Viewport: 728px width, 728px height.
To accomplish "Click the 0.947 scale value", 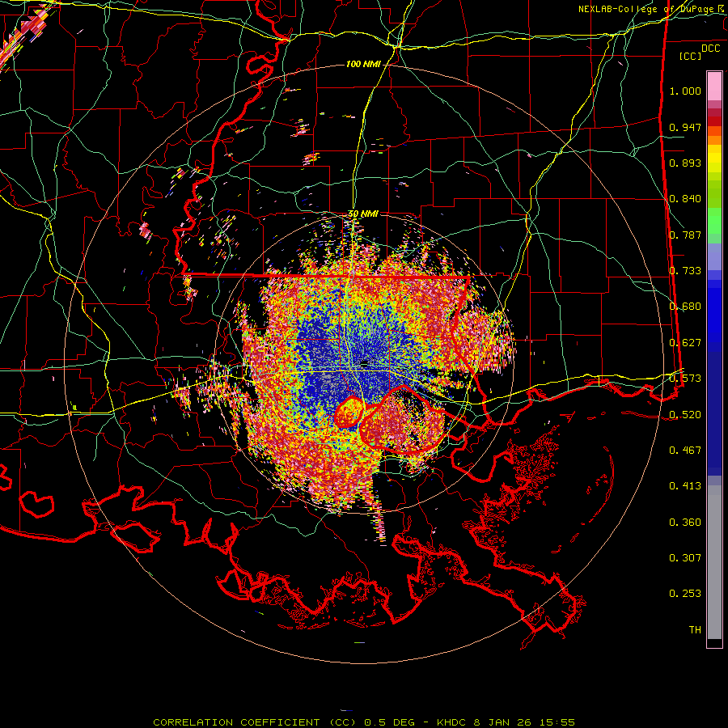I will pos(685,127).
